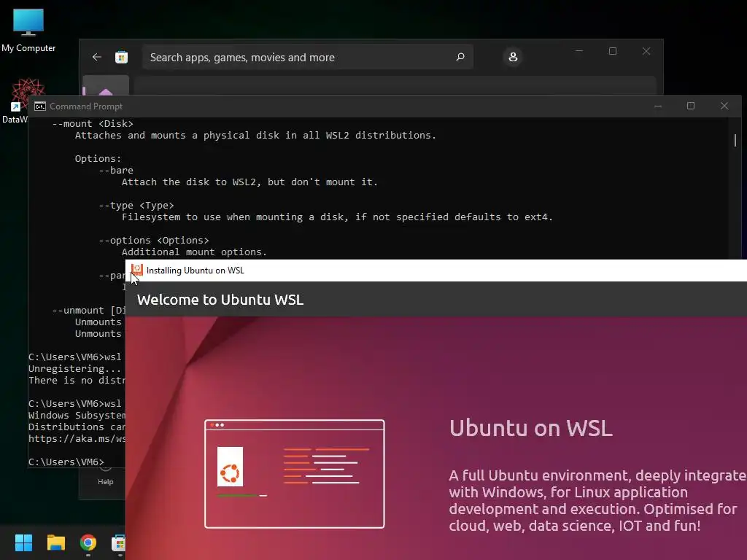Minimize the Microsoft Store window

coord(579,51)
